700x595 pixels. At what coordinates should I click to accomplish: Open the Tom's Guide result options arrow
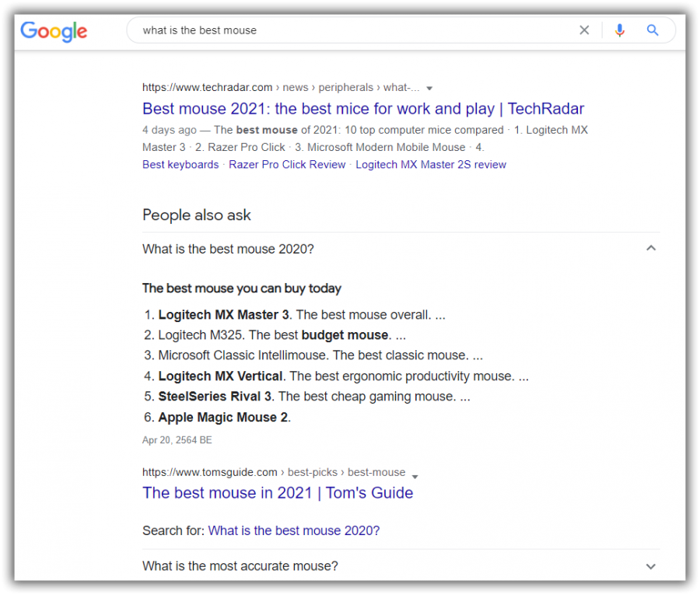[x=415, y=477]
